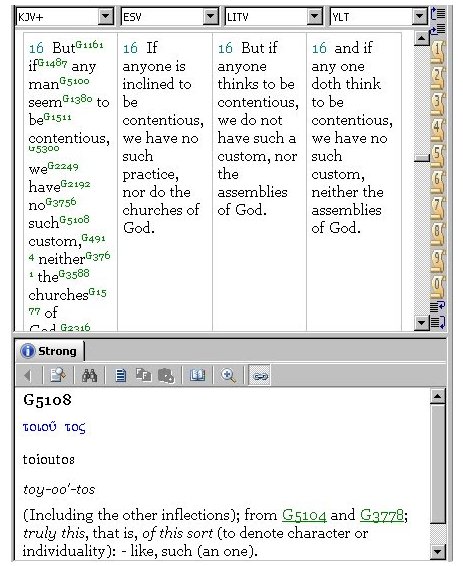Click the G5108 Strong number after such
Screen dimensions: 463x566
(74, 220)
